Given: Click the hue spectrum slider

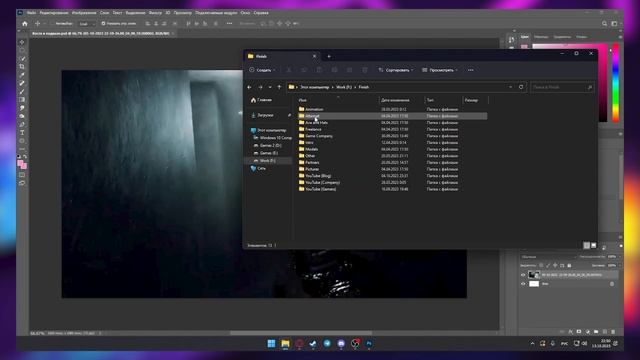Looking at the screenshot, I should click(x=615, y=82).
